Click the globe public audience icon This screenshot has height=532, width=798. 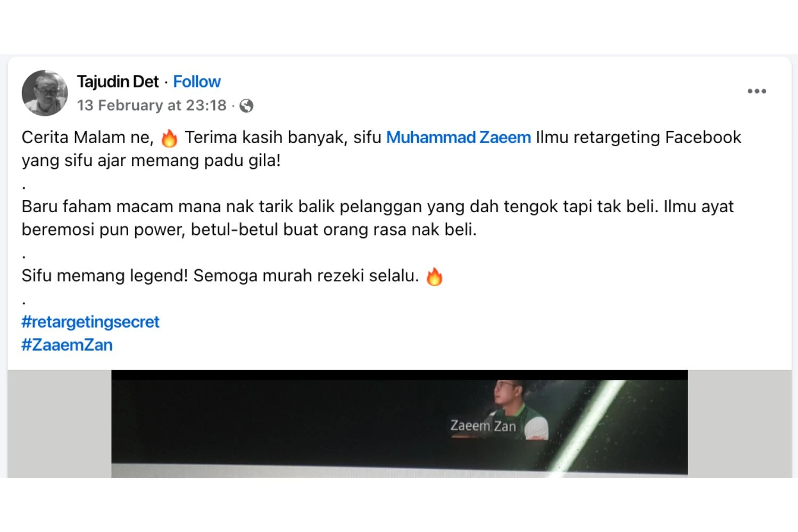pos(246,106)
